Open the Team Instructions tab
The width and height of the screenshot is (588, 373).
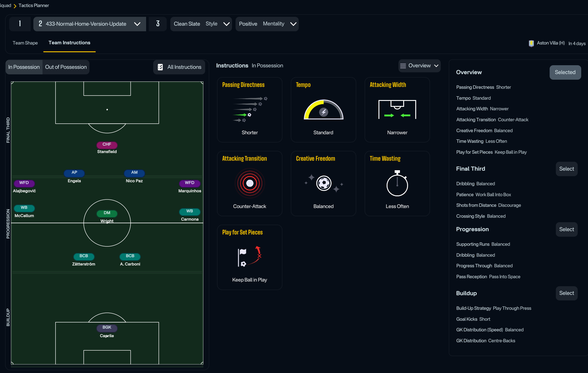pos(69,43)
